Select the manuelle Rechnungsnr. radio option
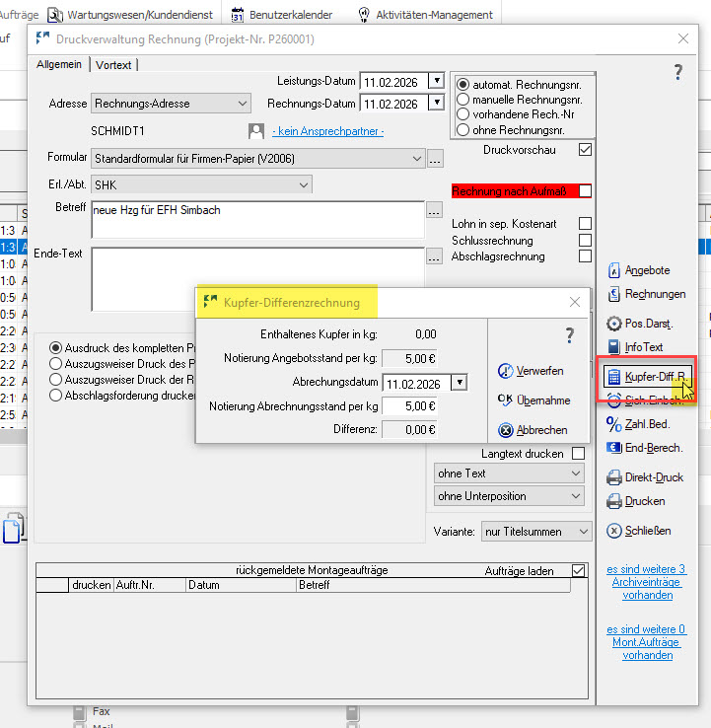The width and height of the screenshot is (711, 728). coord(462,100)
